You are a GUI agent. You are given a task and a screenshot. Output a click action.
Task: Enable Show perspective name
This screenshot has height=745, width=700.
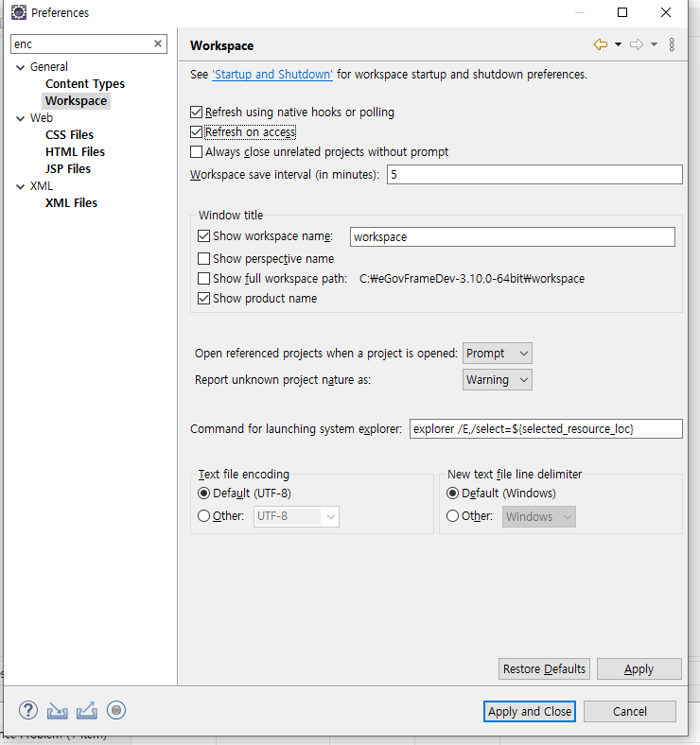coord(203,259)
